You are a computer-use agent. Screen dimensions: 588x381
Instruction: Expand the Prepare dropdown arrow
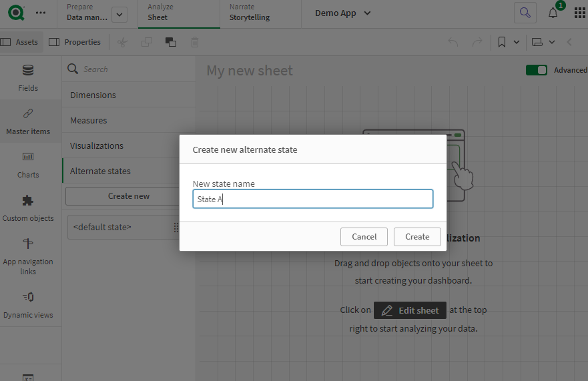pos(119,14)
